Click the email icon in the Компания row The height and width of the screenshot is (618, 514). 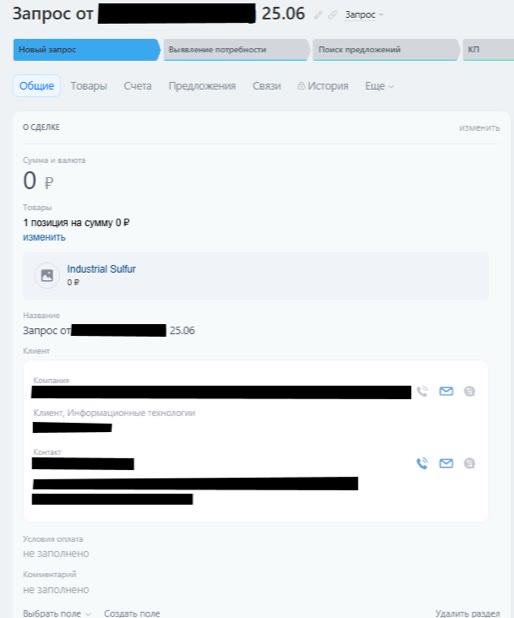click(446, 391)
